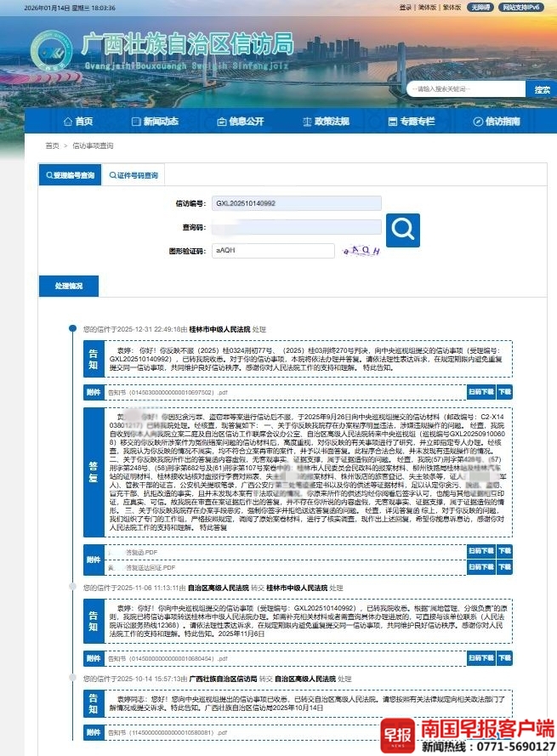The height and width of the screenshot is (756, 557).
Task: Click the 登录 link at top
Action: coord(405,7)
